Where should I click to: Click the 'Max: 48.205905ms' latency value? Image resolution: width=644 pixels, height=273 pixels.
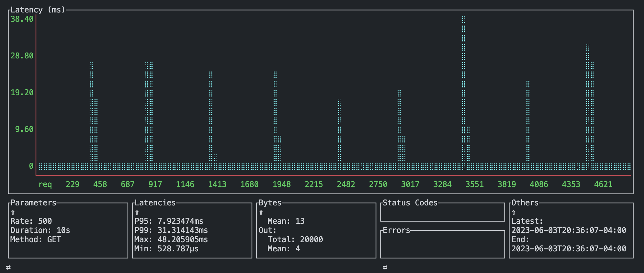tap(171, 240)
